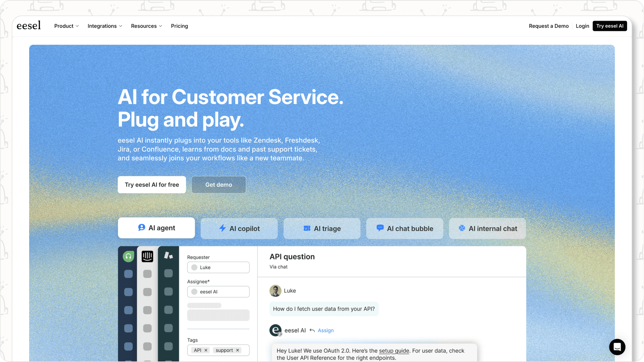The height and width of the screenshot is (362, 644).
Task: Click the eesel AI avatar beside the reply
Action: click(x=275, y=330)
